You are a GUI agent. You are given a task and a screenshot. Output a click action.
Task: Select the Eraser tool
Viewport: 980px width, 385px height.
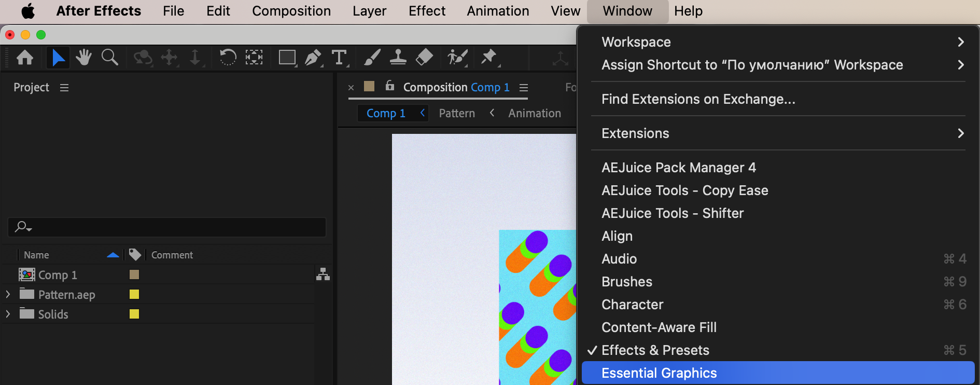(x=424, y=57)
